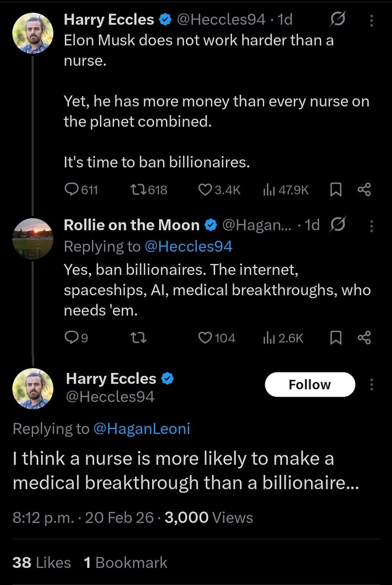View the 38 Likes list
The image size is (392, 585).
tap(41, 563)
